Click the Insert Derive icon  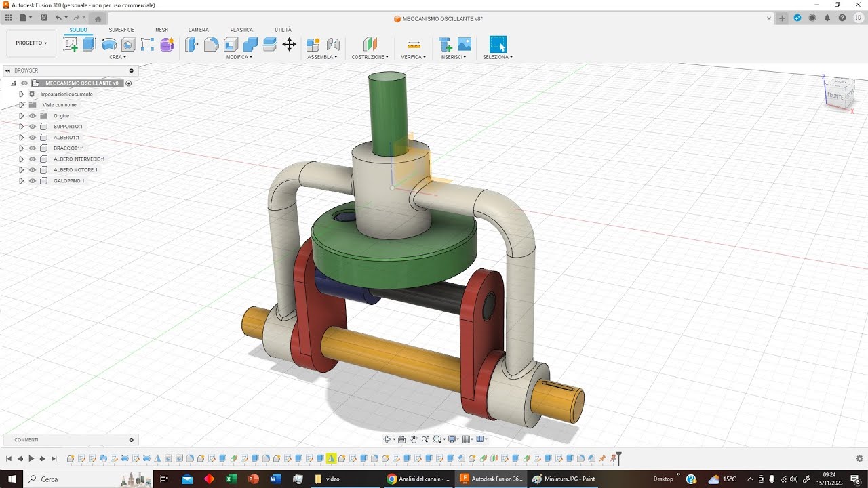pyautogui.click(x=446, y=45)
